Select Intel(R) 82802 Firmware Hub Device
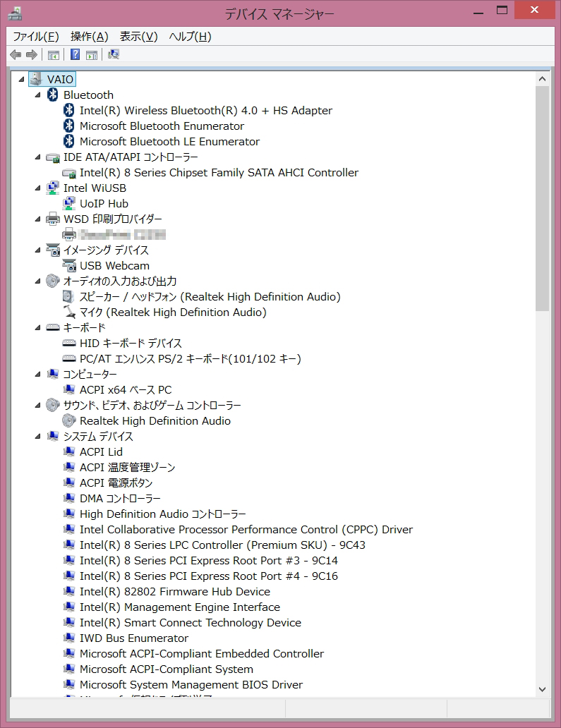 click(174, 591)
